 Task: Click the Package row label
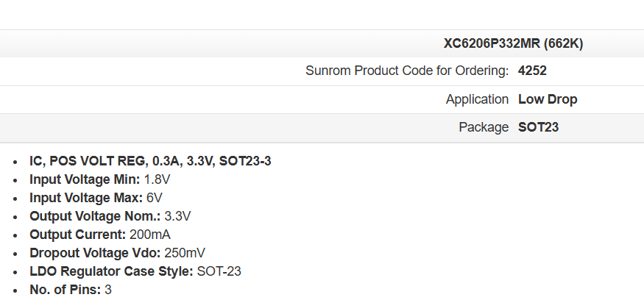pyautogui.click(x=484, y=127)
